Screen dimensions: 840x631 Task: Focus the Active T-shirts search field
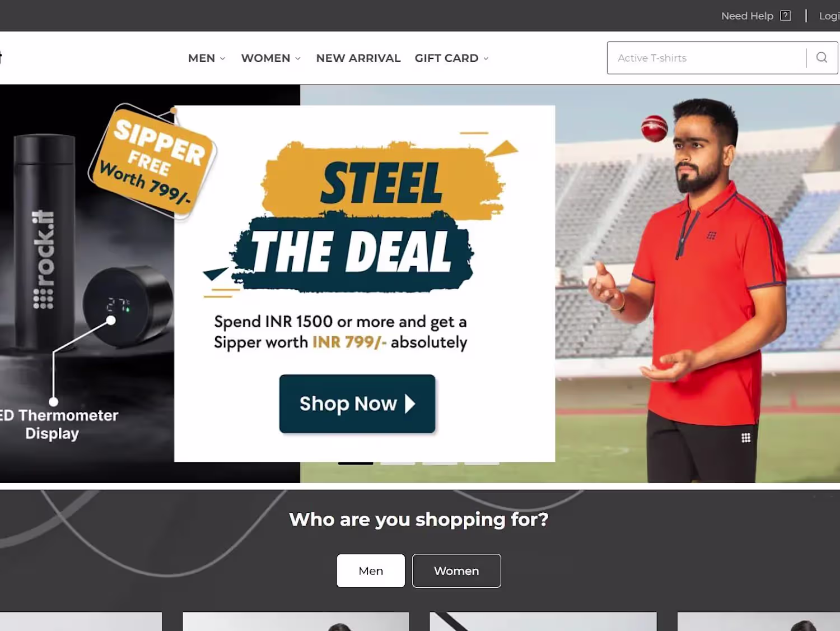coord(707,58)
